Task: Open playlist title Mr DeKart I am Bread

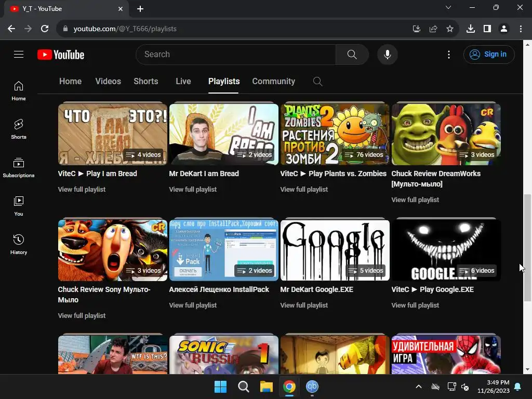Action: (x=204, y=174)
